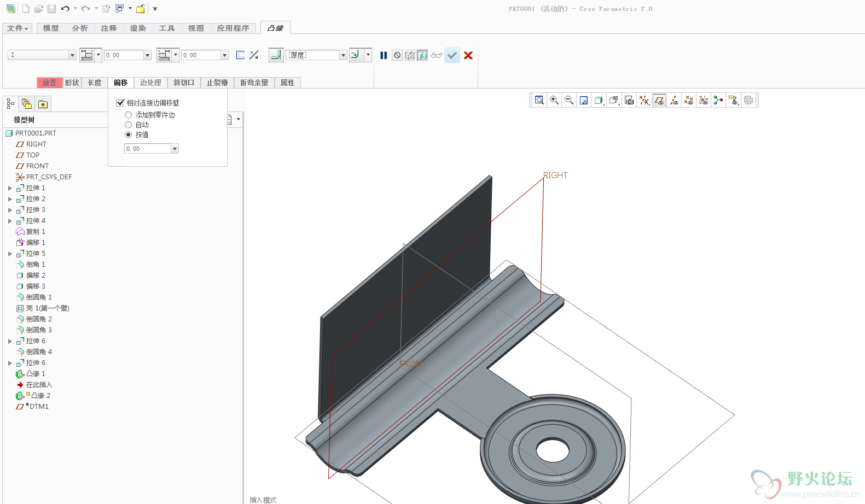Uncheck 相对连接边偏移壁 checkbox

120,103
